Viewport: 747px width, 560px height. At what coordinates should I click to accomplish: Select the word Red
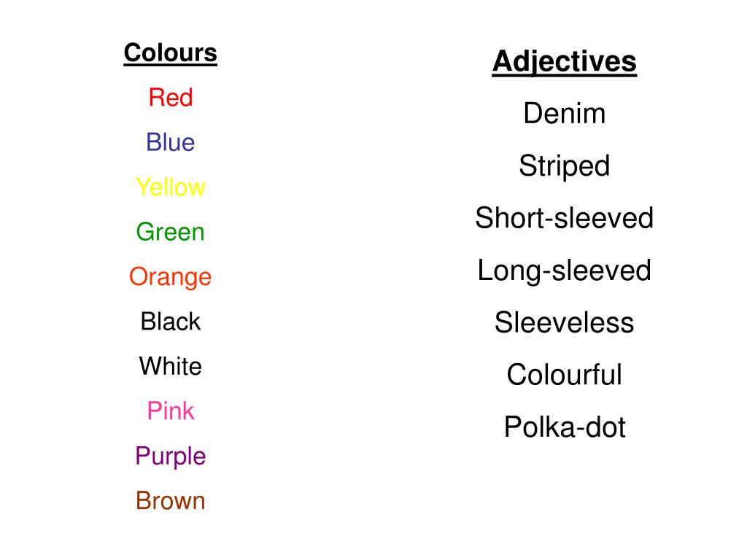pyautogui.click(x=171, y=97)
